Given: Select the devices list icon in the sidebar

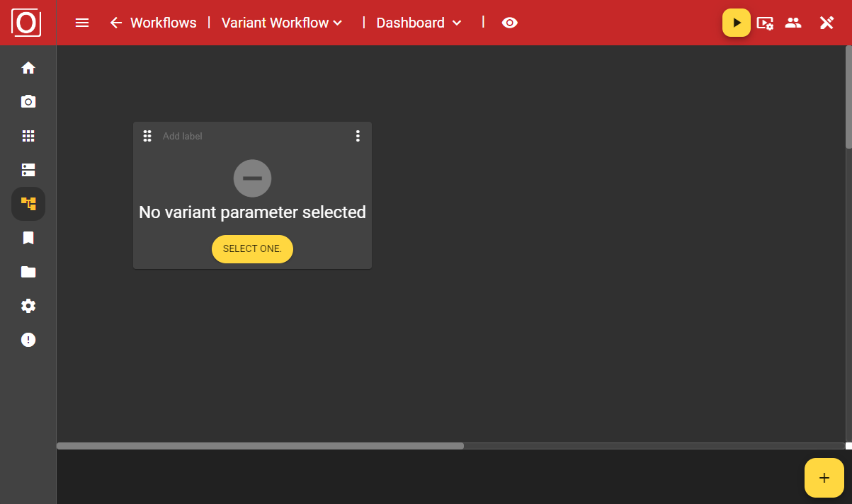Looking at the screenshot, I should point(28,169).
